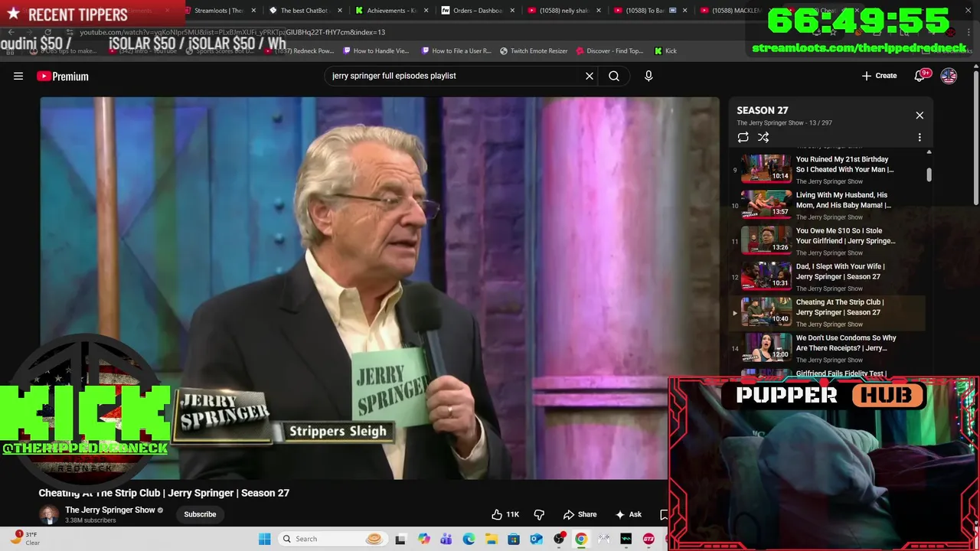This screenshot has height=551, width=980.
Task: Play "Living With My Husband, His Mom" video
Action: [x=828, y=204]
